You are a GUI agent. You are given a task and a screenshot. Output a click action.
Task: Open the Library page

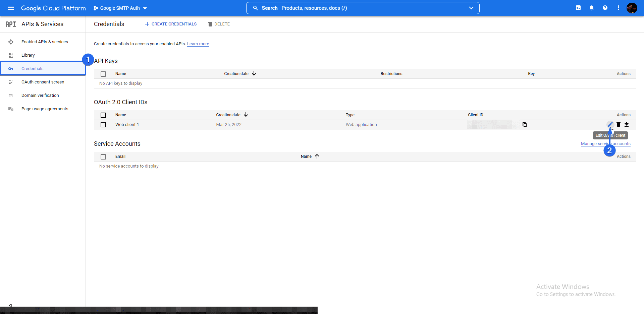pos(28,55)
